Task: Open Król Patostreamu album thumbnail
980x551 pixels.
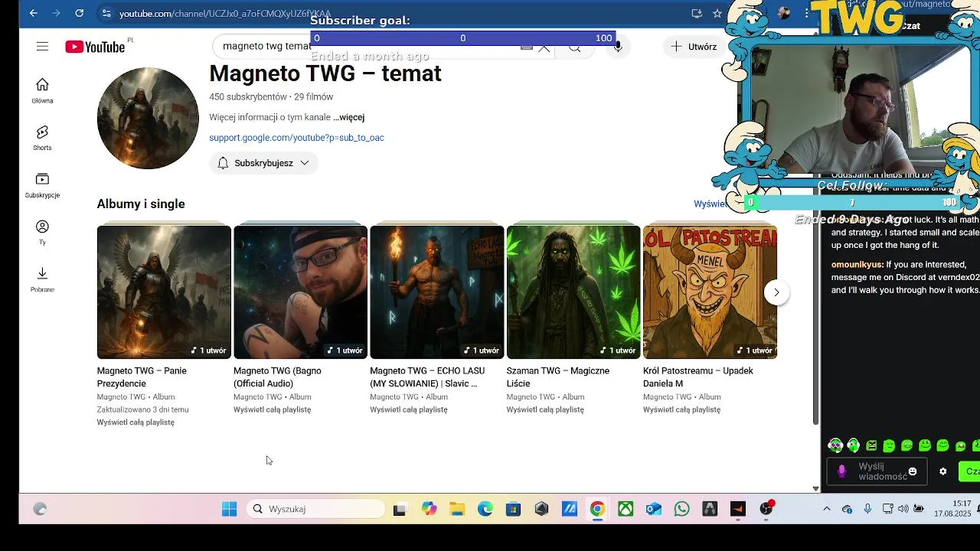Action: click(x=710, y=292)
